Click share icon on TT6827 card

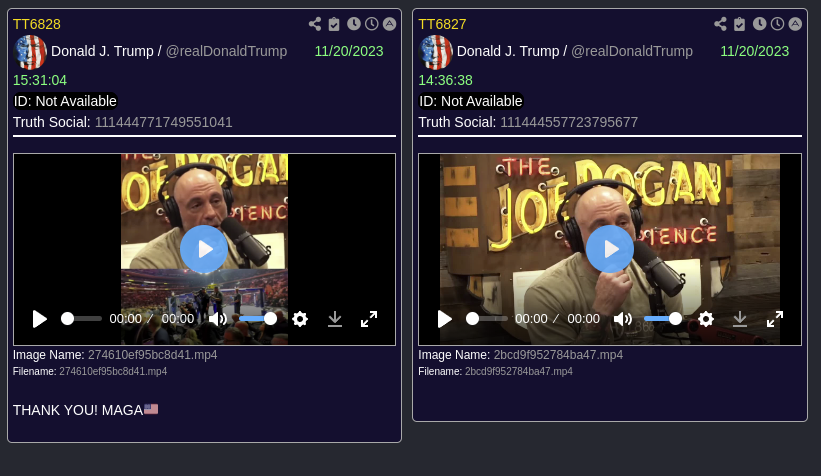pos(720,24)
